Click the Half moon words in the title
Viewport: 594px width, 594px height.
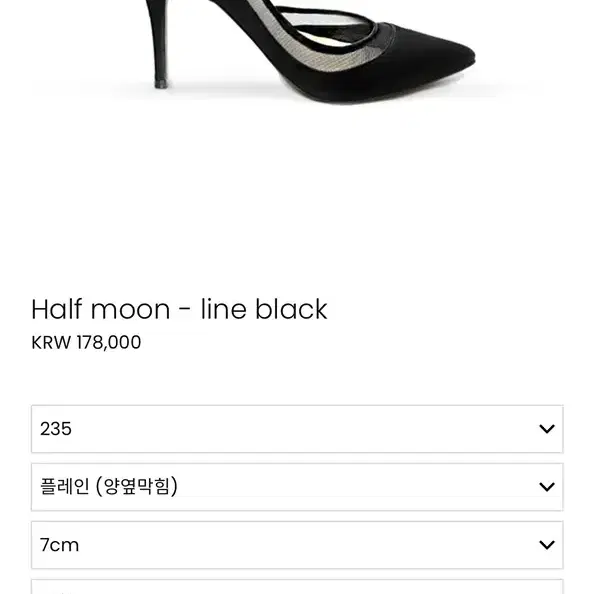pos(100,310)
